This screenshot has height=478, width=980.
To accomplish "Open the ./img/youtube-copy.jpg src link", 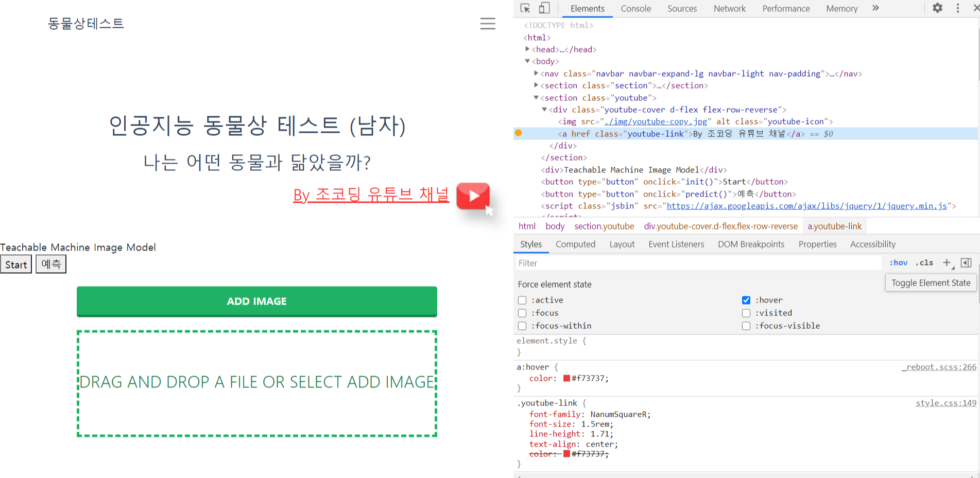I will 656,121.
